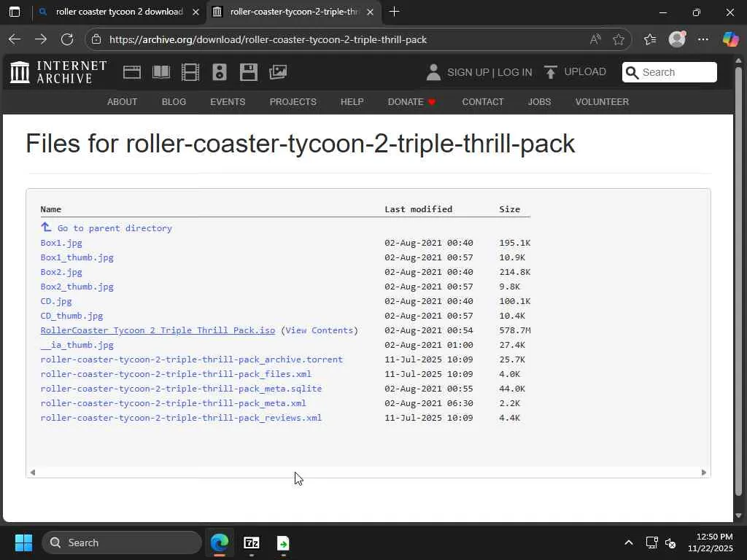The width and height of the screenshot is (747, 560).
Task: Open the CONTACT menu item
Action: 483,102
